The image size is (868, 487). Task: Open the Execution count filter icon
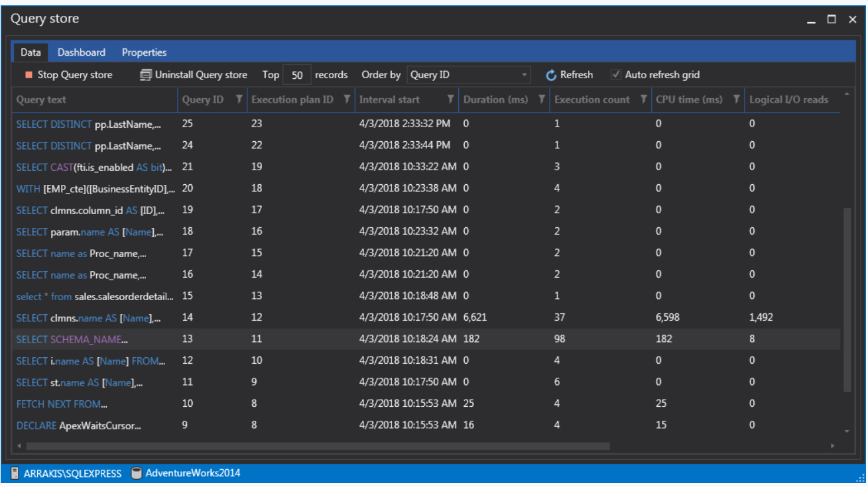point(643,99)
